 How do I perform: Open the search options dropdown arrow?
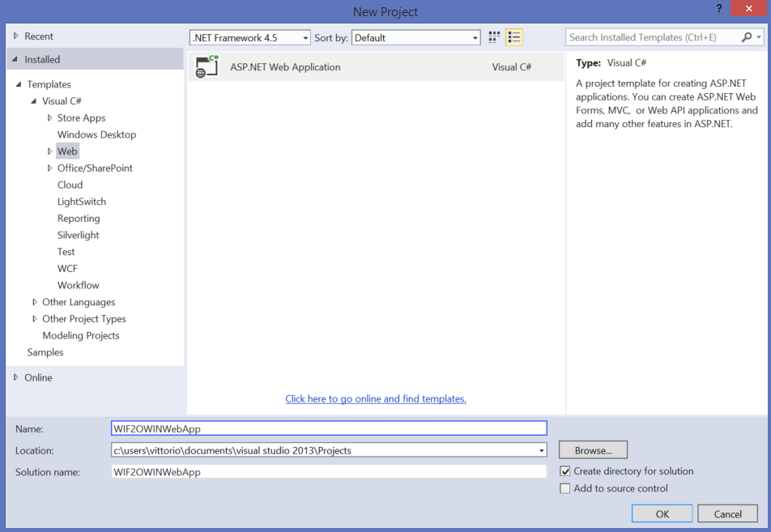[x=759, y=37]
